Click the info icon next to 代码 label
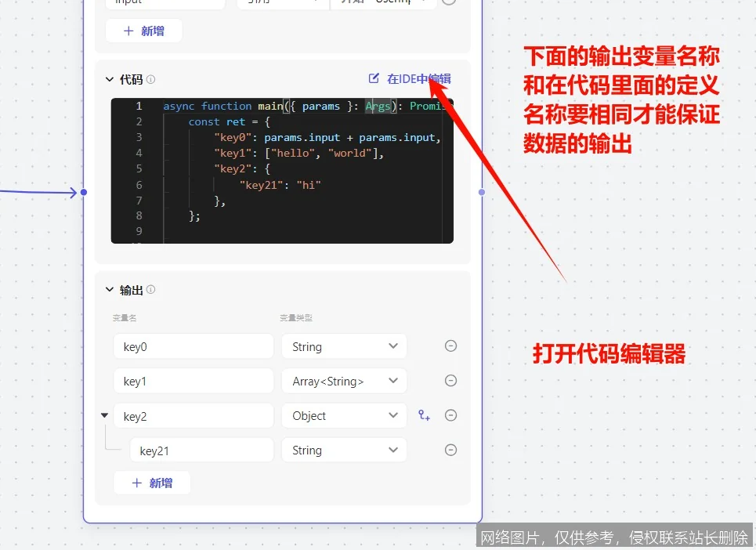 (149, 79)
